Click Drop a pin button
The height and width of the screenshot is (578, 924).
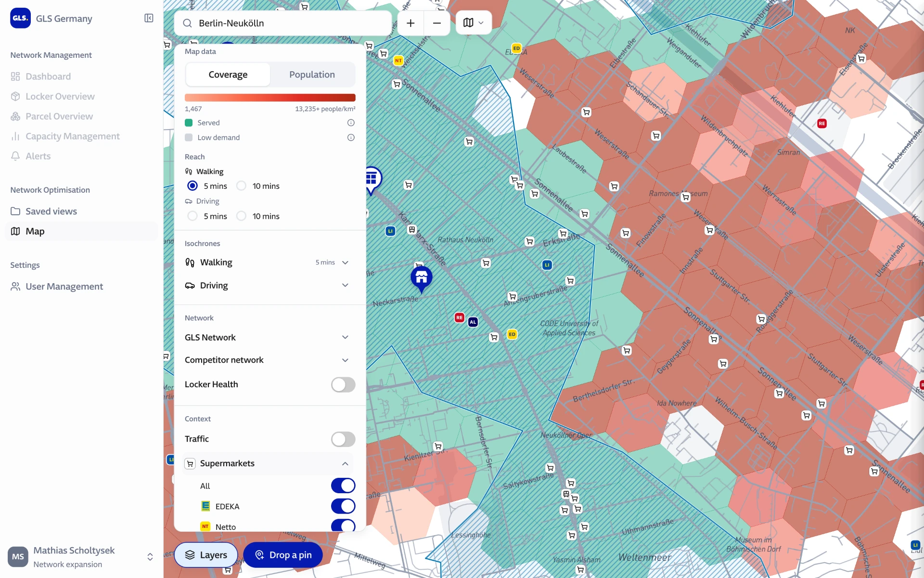tap(283, 555)
